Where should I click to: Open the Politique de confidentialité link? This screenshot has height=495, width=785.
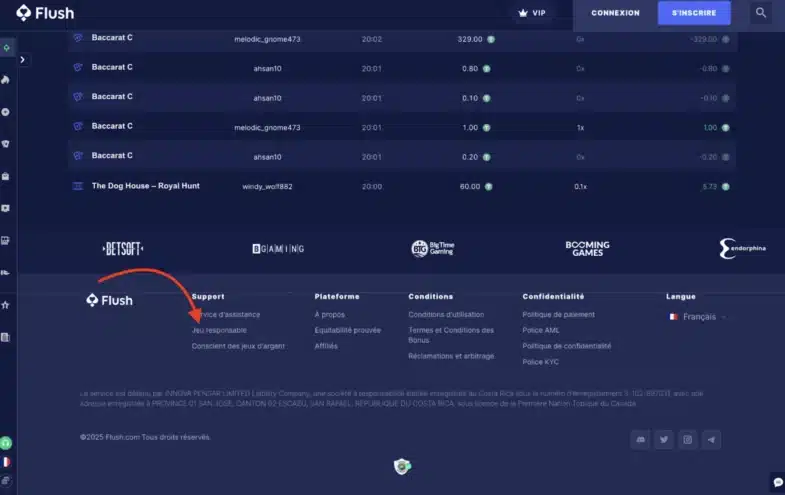click(567, 346)
